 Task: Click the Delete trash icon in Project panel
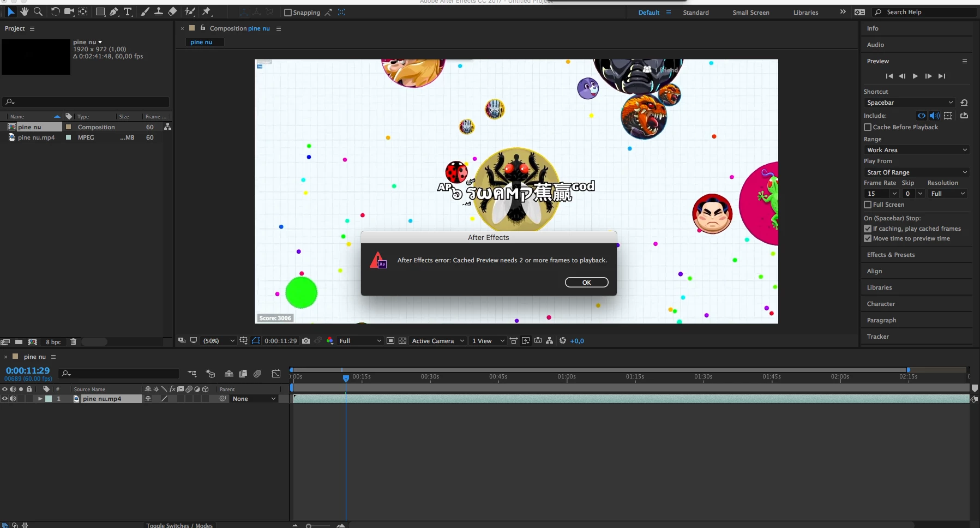pos(73,342)
